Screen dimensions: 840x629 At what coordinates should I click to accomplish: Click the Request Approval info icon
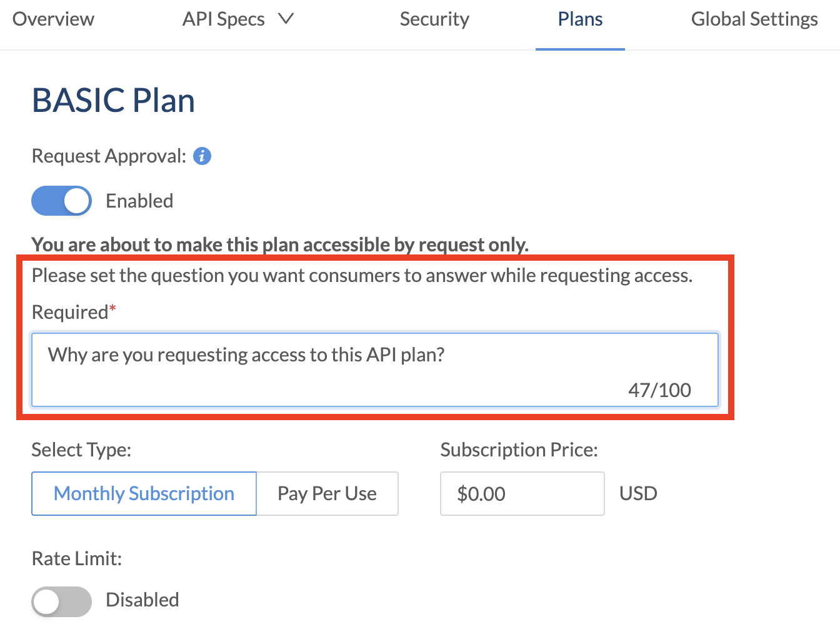pos(202,156)
